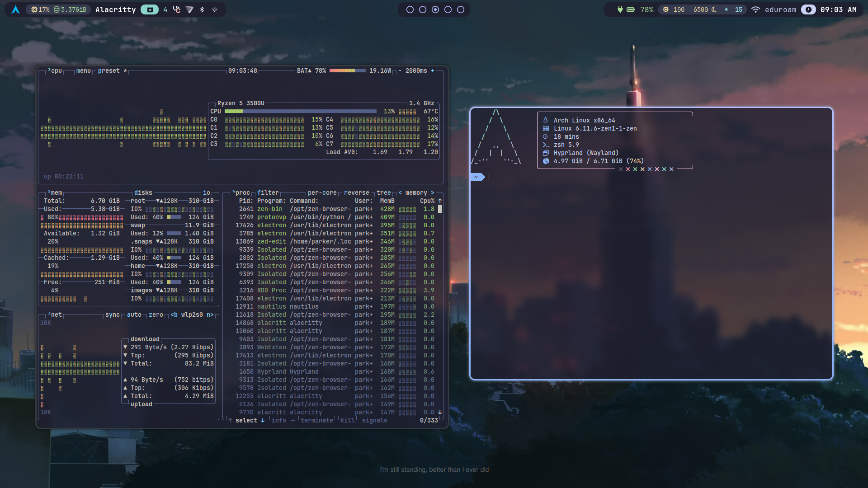
Task: Click select up arrow in btop footer
Action: pos(230,420)
